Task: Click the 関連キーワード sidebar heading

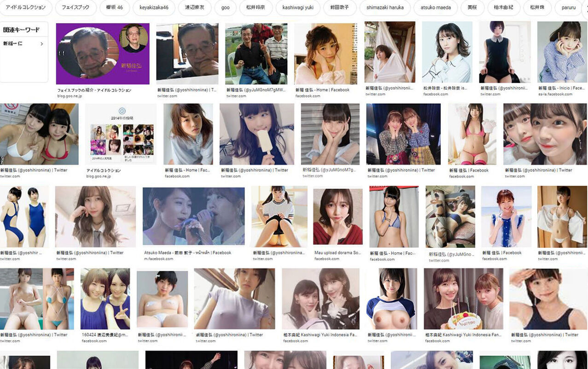Action: point(22,30)
